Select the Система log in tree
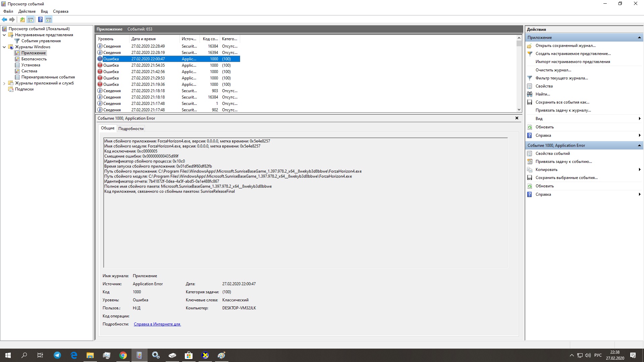644x362 pixels. pyautogui.click(x=29, y=71)
